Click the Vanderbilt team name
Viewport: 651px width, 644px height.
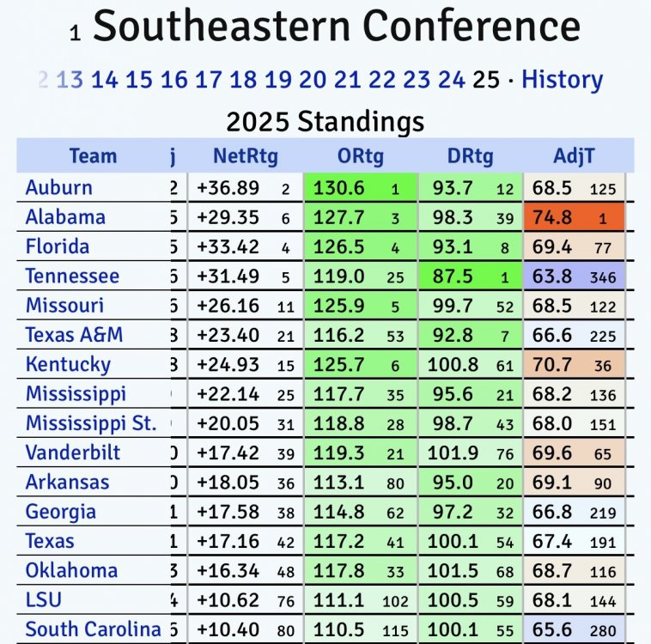pyautogui.click(x=73, y=453)
